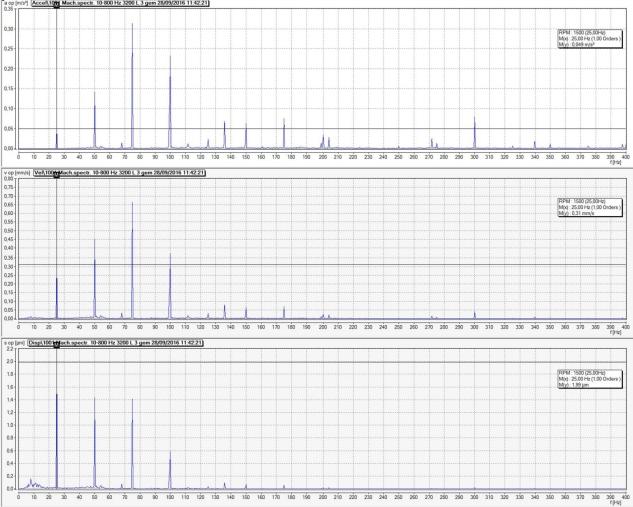
Task: Select the displacement spectrum title label
Action: pos(115,343)
